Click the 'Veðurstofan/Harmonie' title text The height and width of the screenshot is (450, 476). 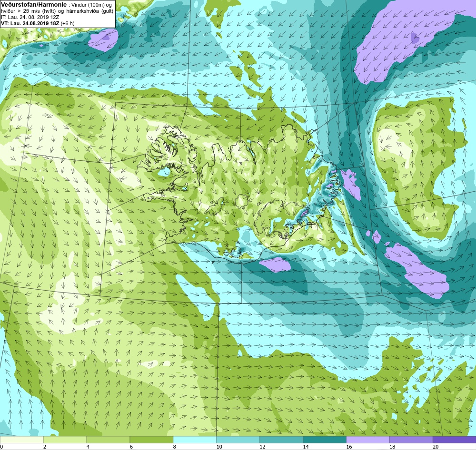pos(33,5)
